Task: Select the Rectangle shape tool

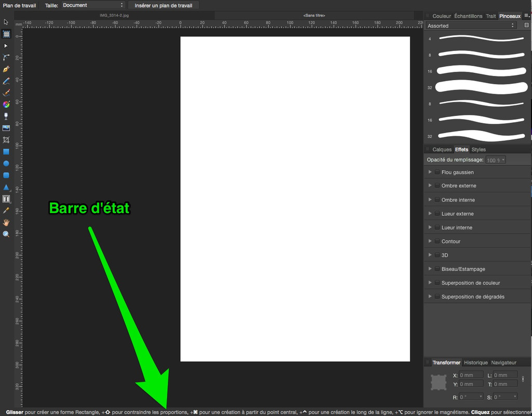Action: tap(6, 152)
